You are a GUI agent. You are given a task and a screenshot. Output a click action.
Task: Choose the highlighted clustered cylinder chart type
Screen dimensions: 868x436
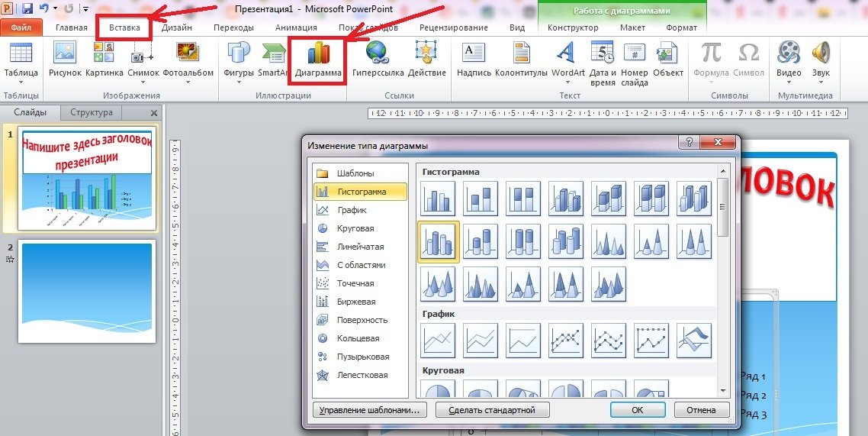(438, 241)
